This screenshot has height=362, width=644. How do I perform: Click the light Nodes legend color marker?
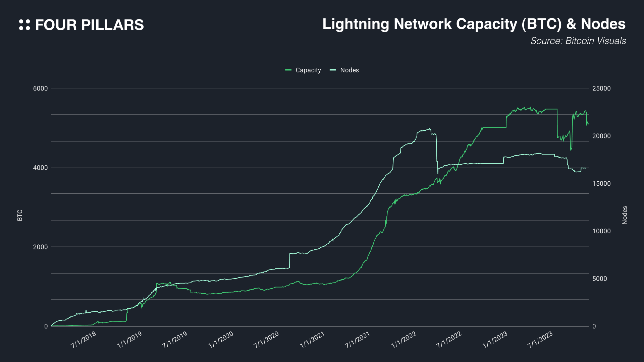click(333, 70)
